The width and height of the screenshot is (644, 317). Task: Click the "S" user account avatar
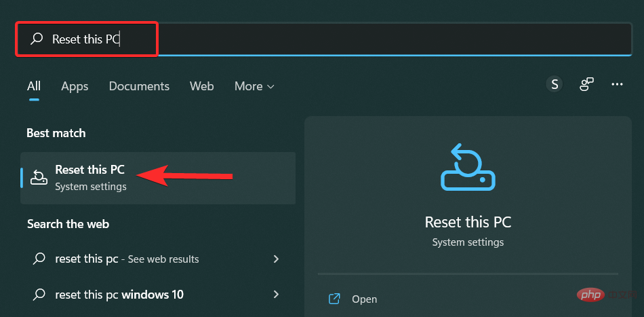[555, 84]
